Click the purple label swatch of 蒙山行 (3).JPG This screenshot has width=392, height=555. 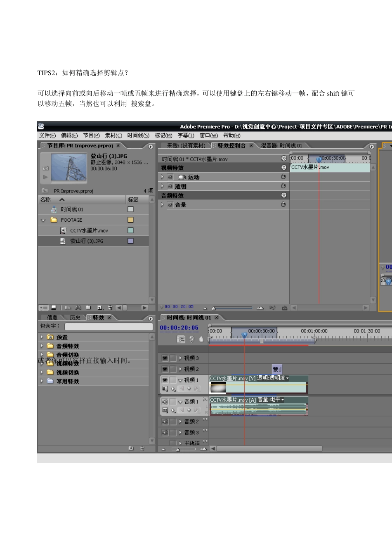(x=130, y=241)
